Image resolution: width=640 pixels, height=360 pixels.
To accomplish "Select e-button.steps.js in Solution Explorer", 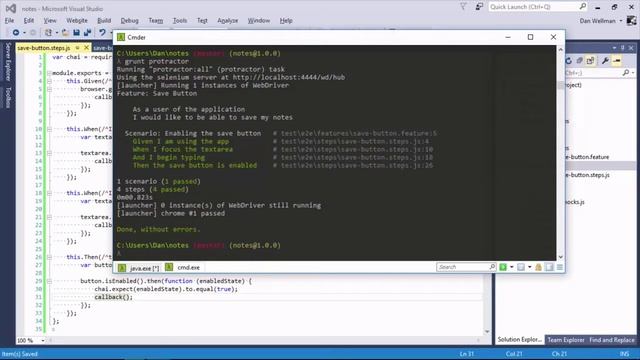I will pyautogui.click(x=588, y=175).
